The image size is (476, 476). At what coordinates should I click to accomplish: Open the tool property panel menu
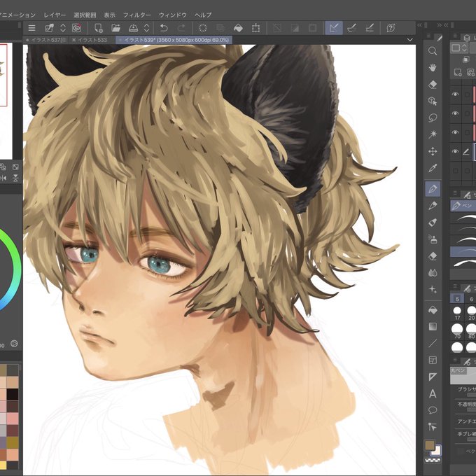click(455, 360)
